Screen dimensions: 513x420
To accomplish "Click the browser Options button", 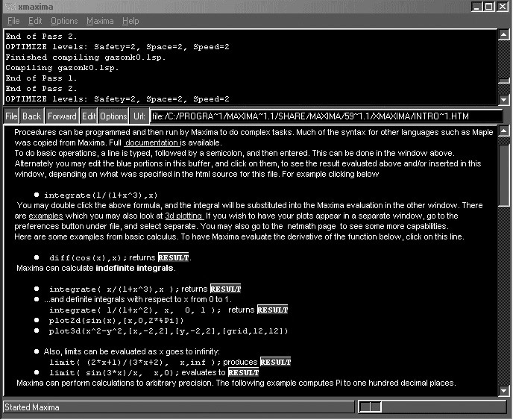I will [113, 116].
